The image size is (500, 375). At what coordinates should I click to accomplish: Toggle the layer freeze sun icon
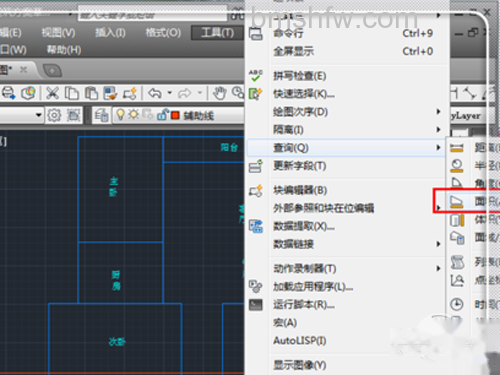pos(133,114)
